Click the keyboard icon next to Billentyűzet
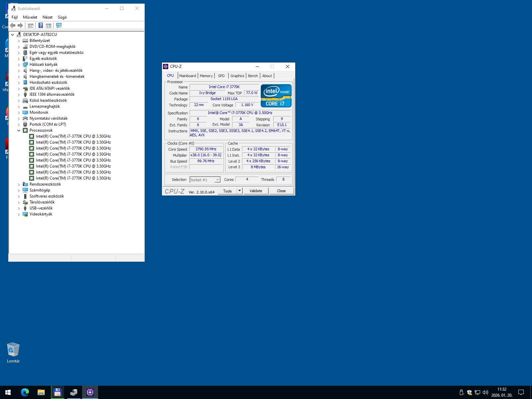Screen dimensions: 532x399 tap(25, 41)
